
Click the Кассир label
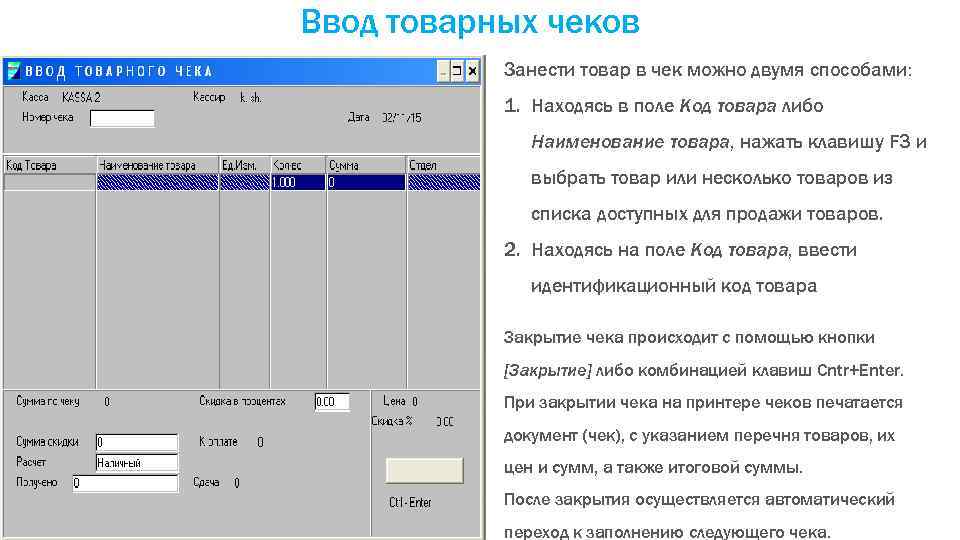coord(209,97)
